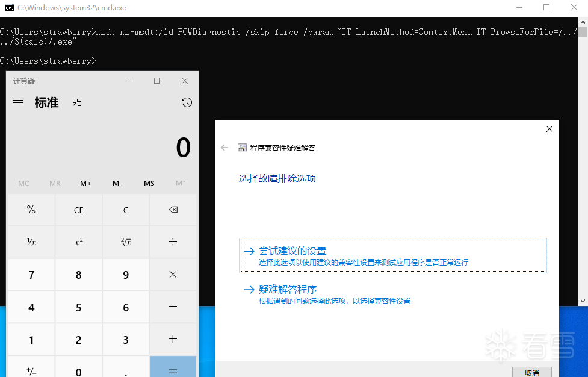Toggle Calculator keep-on-top mode icon
The image size is (588, 377).
pyautogui.click(x=77, y=102)
